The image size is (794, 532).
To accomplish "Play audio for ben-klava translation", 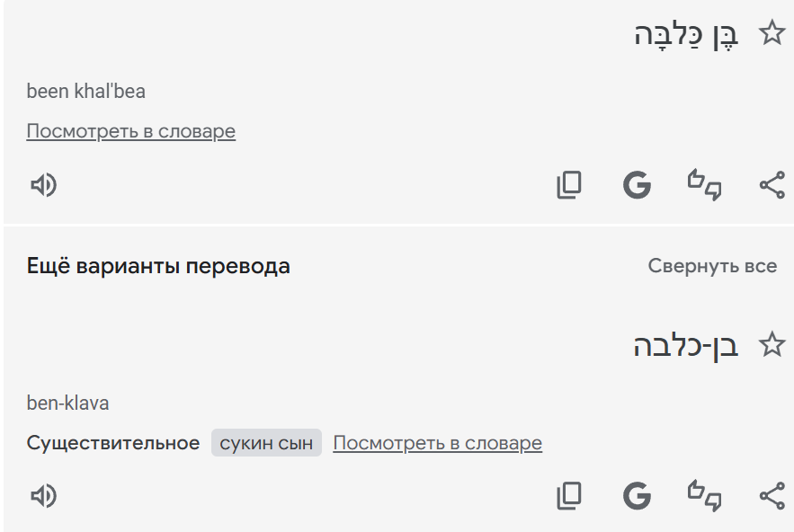I will [x=43, y=496].
